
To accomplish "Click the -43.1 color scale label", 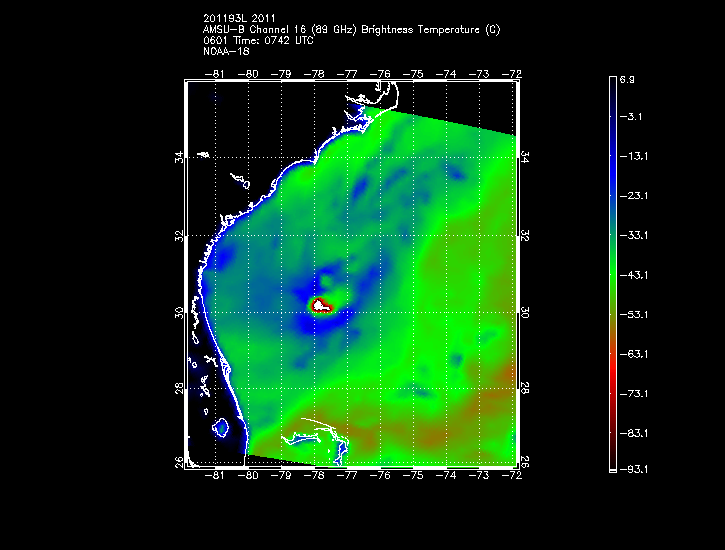I will (633, 275).
